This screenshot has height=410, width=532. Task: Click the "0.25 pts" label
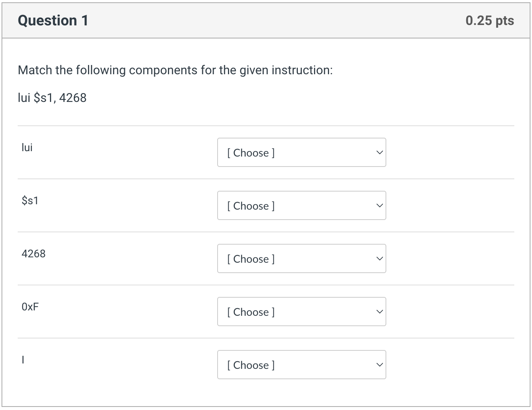point(489,20)
